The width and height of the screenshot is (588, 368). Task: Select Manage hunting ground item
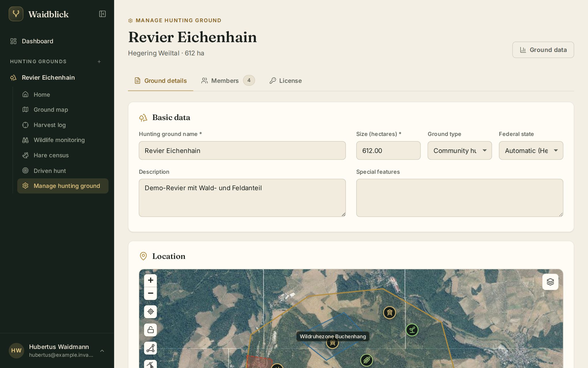coord(63,186)
